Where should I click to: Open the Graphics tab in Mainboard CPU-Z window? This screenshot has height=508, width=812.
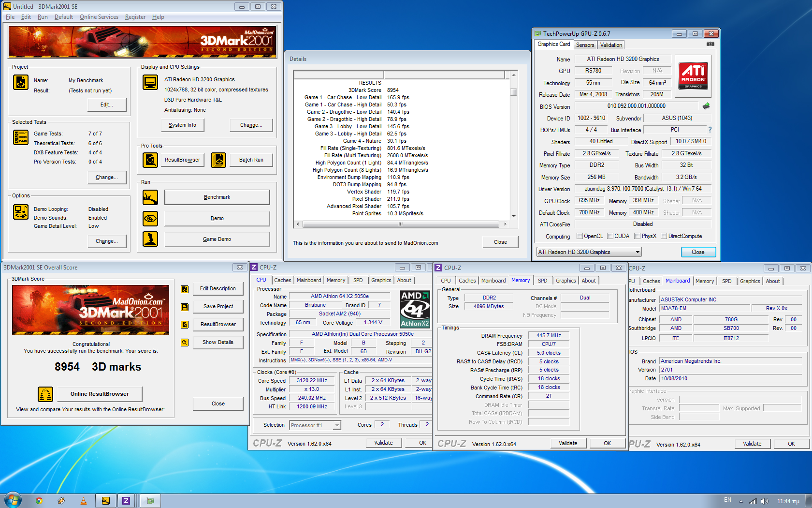coord(750,281)
